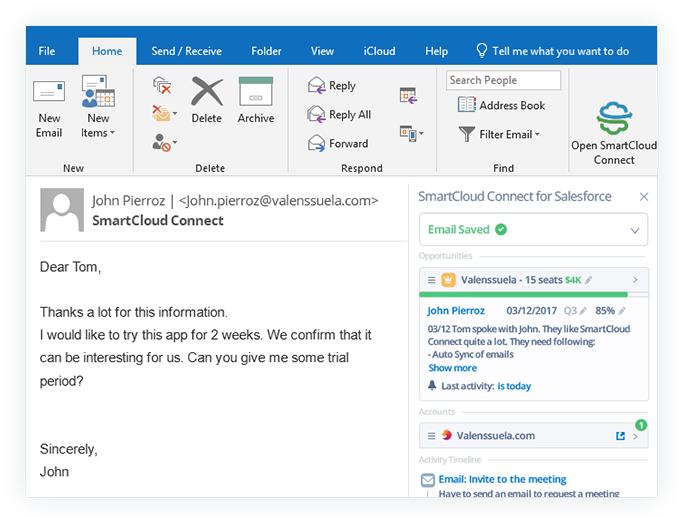Click the orange crown opportunity icon
This screenshot has height=523, width=683.
pyautogui.click(x=448, y=280)
